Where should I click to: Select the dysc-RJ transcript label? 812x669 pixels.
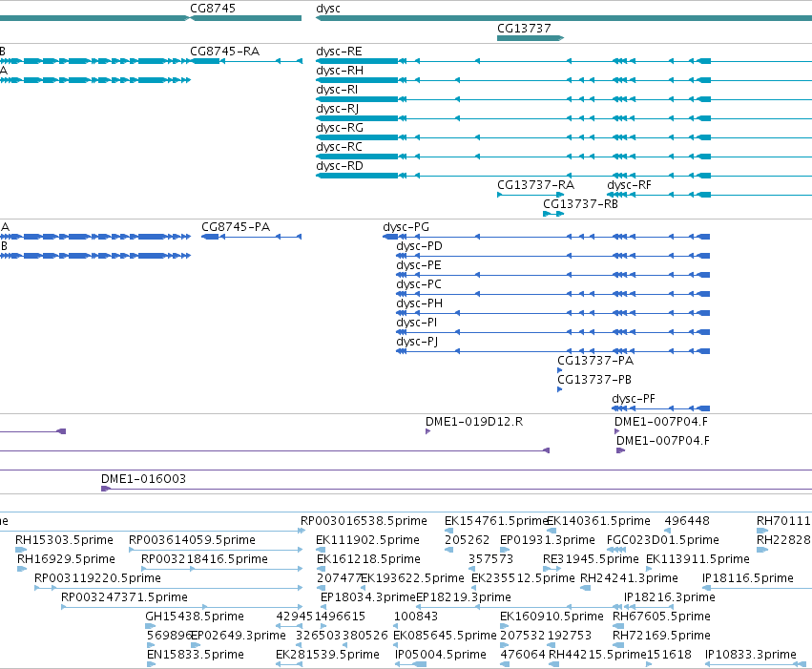pos(338,109)
